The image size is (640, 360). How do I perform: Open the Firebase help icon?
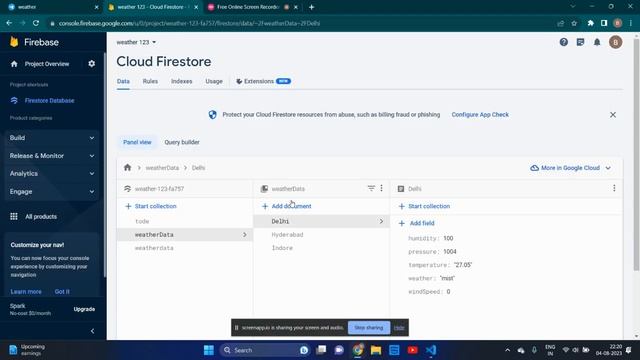coord(564,42)
